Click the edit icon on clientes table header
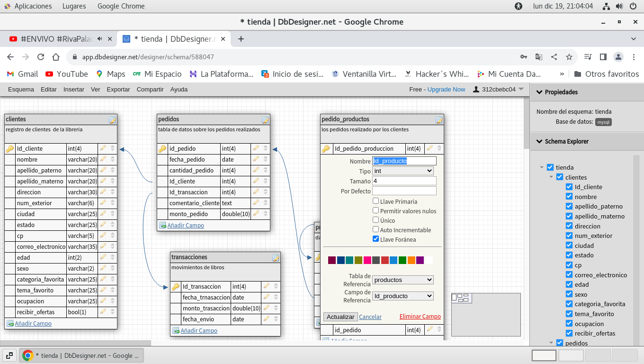The image size is (644, 364). coord(112,120)
